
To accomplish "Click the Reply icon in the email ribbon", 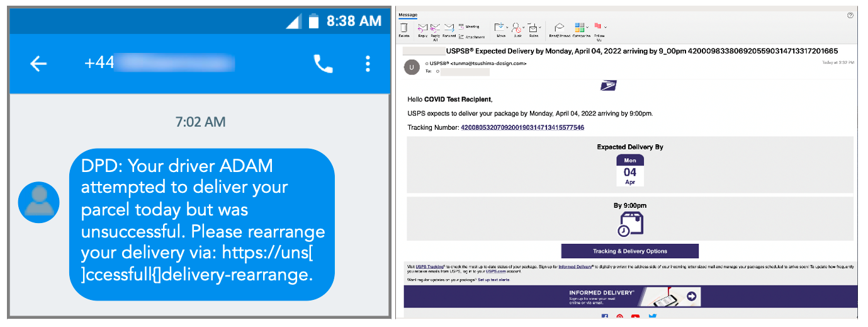I will tap(422, 28).
